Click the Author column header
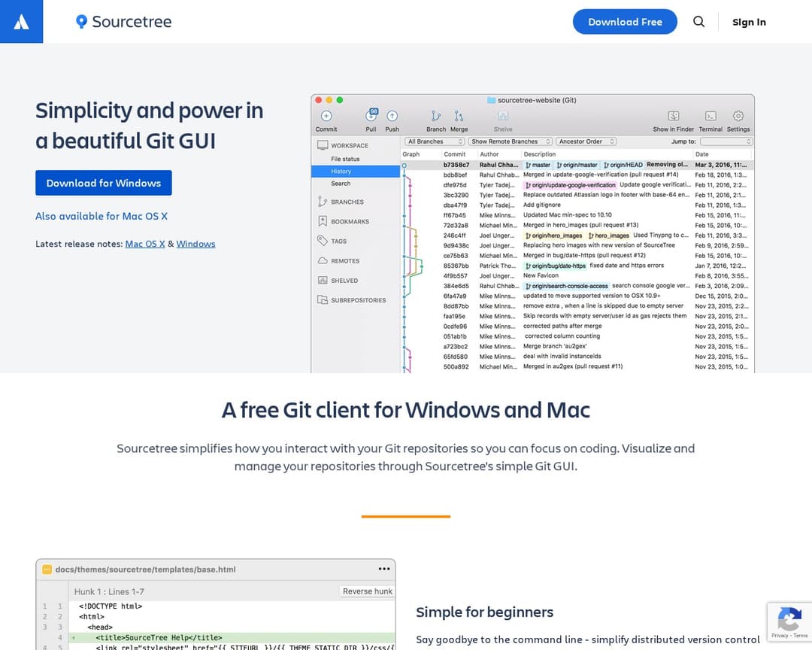 (x=489, y=154)
